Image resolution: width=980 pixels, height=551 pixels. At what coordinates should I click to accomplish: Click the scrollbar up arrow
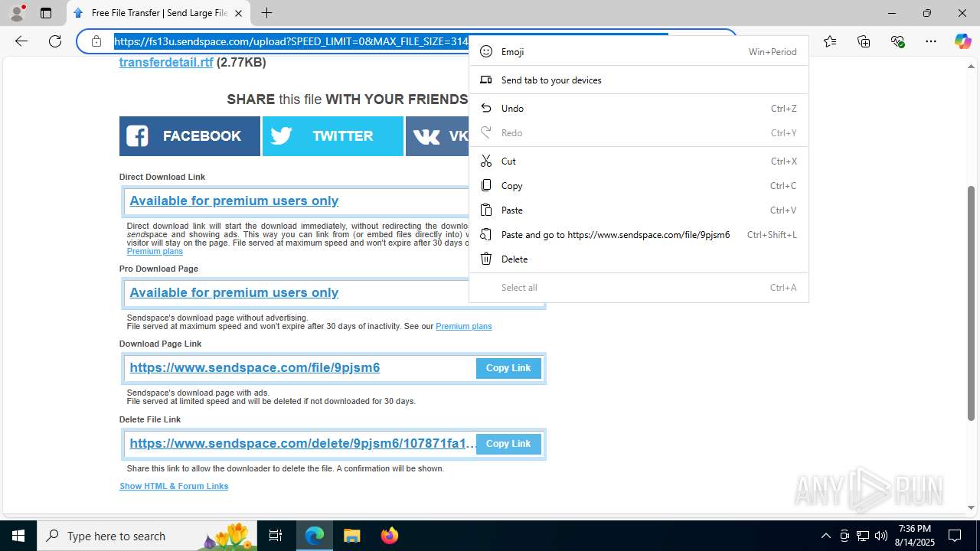[971, 66]
